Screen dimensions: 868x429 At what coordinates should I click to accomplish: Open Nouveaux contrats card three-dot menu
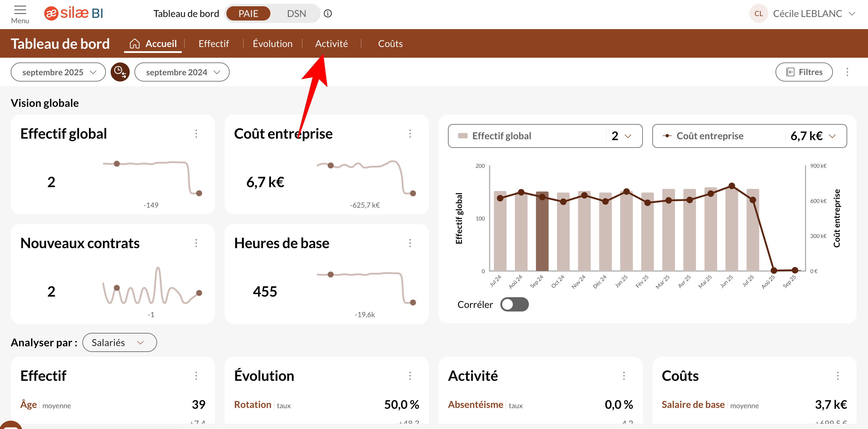click(x=196, y=243)
